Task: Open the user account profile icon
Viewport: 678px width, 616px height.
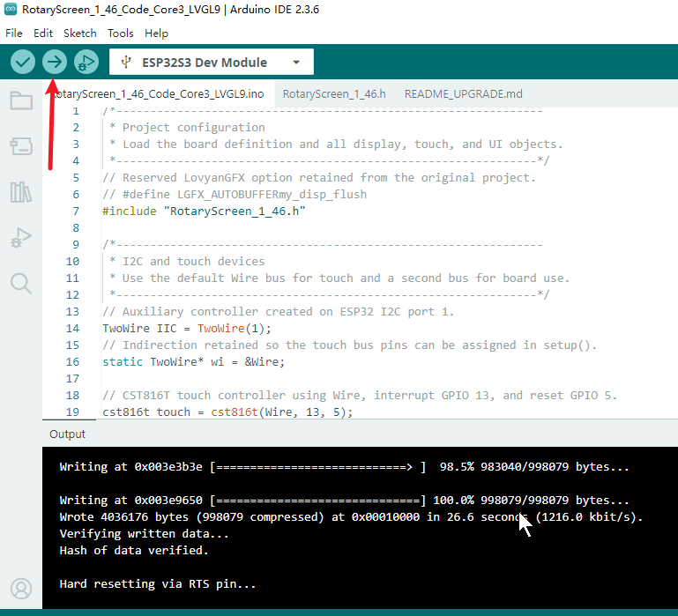Action: [x=21, y=589]
